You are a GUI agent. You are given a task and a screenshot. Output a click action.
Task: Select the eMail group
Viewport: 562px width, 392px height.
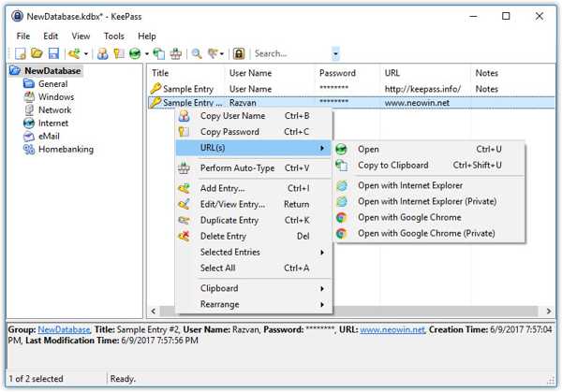point(49,136)
